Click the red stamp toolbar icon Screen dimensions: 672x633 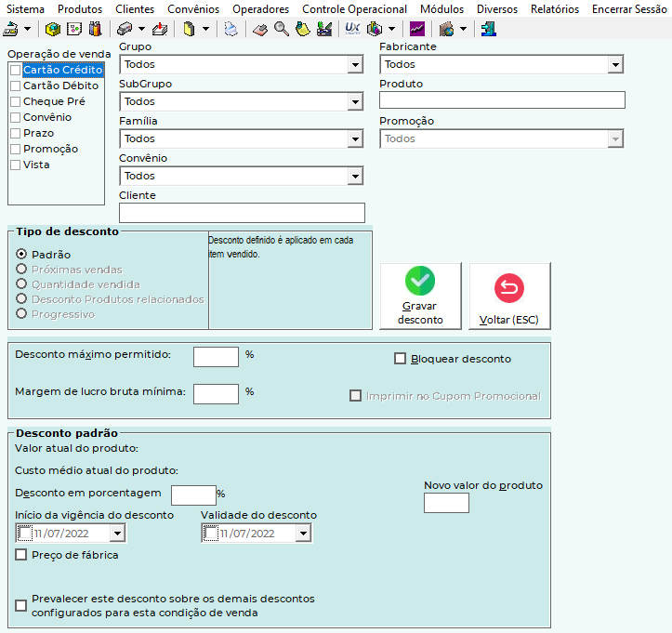(x=260, y=29)
